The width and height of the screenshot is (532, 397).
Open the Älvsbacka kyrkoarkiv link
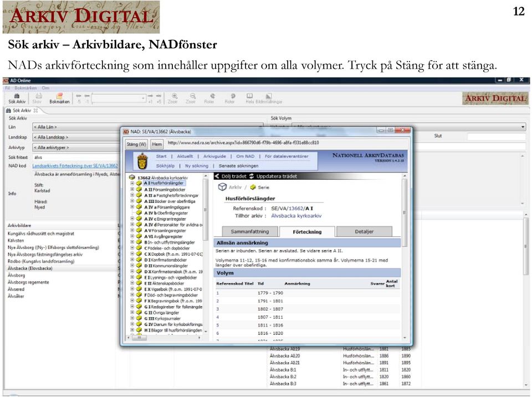[296, 216]
